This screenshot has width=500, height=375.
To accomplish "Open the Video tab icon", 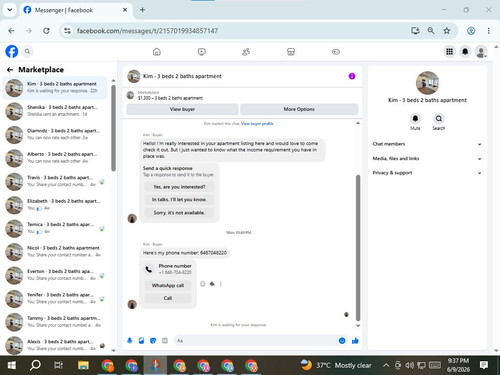I will [202, 52].
